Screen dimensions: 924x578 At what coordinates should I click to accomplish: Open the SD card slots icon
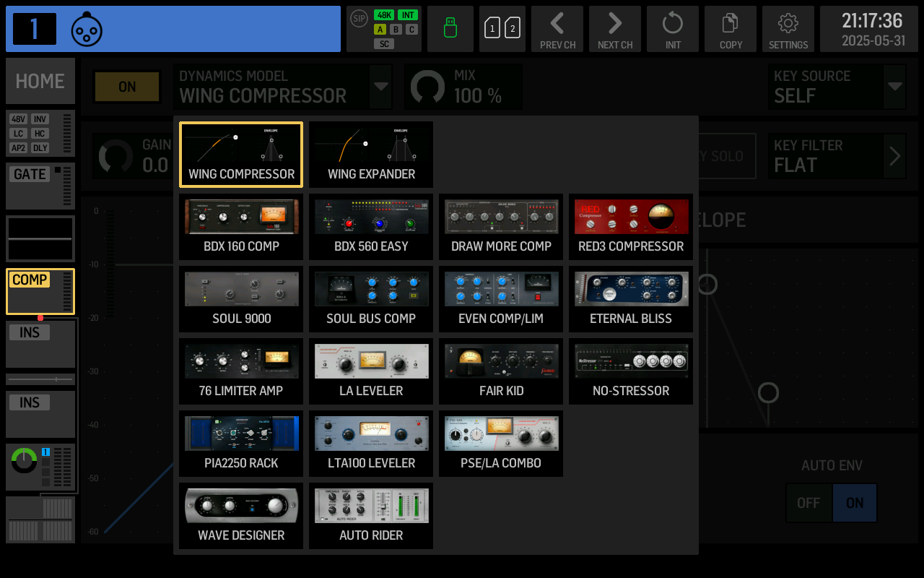pos(502,29)
